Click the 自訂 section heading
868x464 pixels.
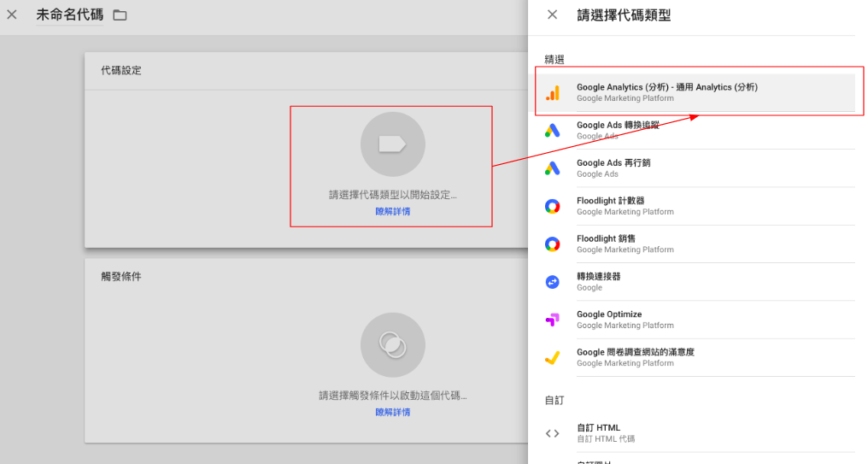(x=554, y=400)
